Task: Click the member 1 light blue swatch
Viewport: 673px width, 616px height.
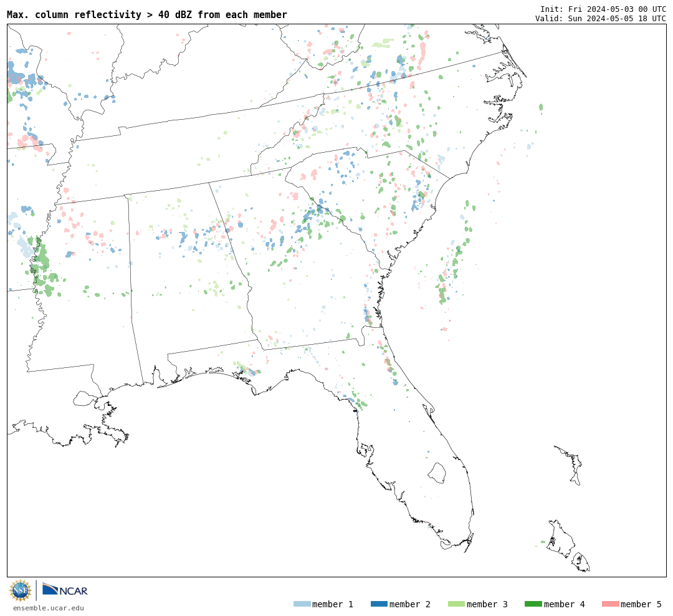Action: coord(302,604)
